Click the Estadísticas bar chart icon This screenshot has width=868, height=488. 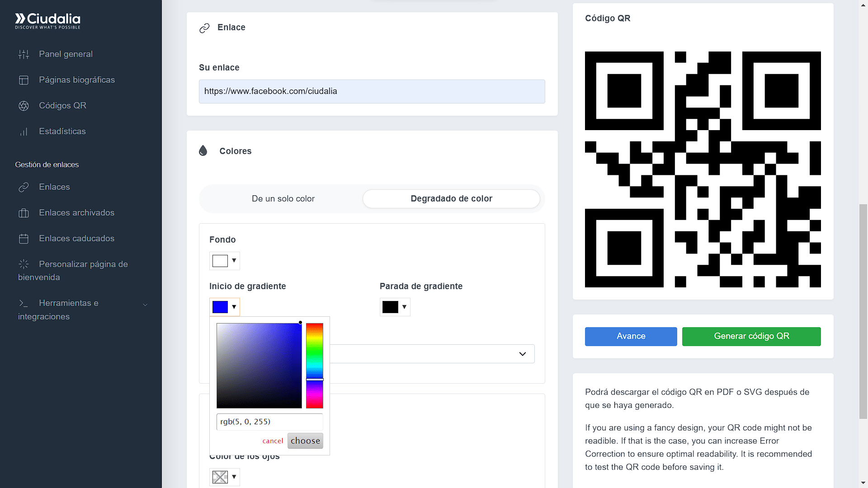pos(24,131)
